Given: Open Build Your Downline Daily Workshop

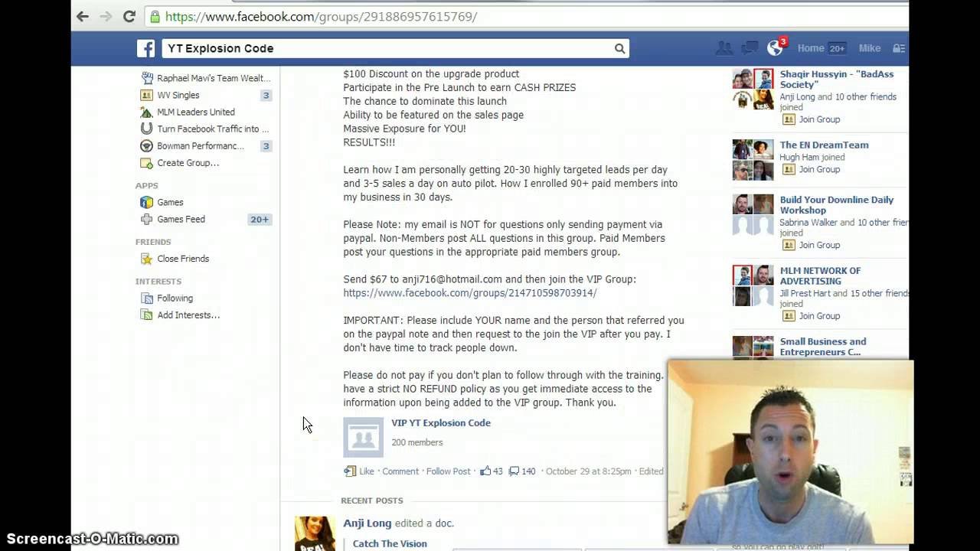Looking at the screenshot, I should click(x=837, y=205).
